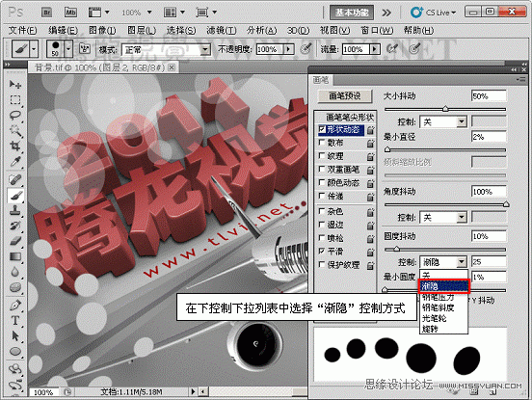Screen dimensions: 532x400
Task: Open the size jitter 控制 dropdown
Action: tap(443, 121)
